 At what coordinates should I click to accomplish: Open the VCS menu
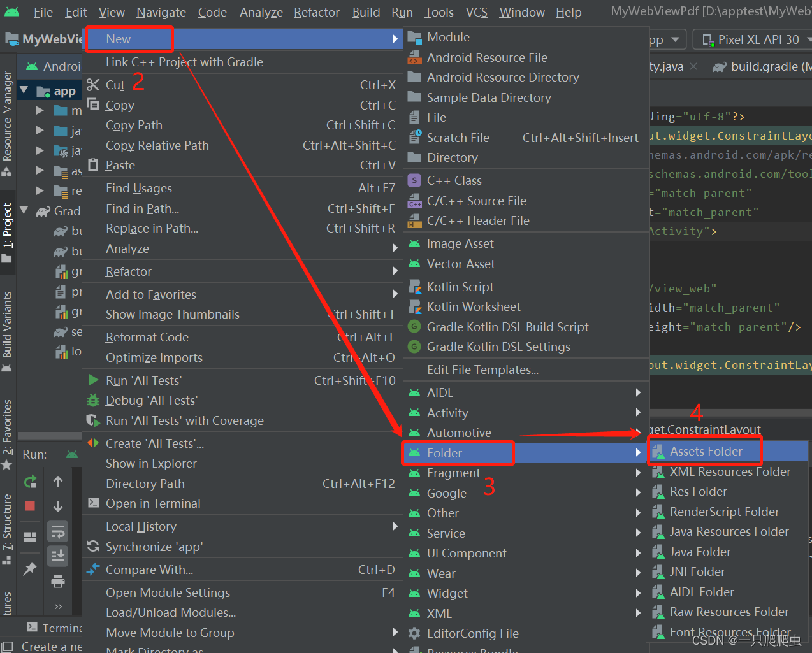pyautogui.click(x=476, y=12)
